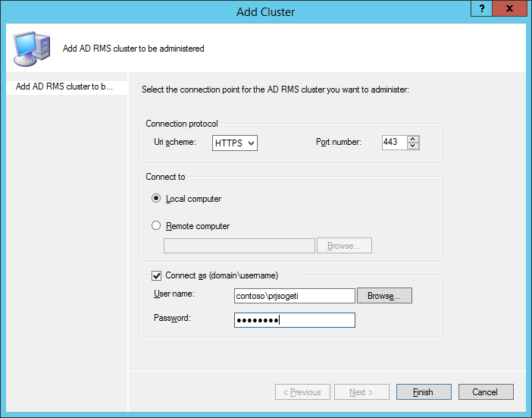The width and height of the screenshot is (532, 418).
Task: Click the disabled Browse button for remote computer
Action: 344,246
